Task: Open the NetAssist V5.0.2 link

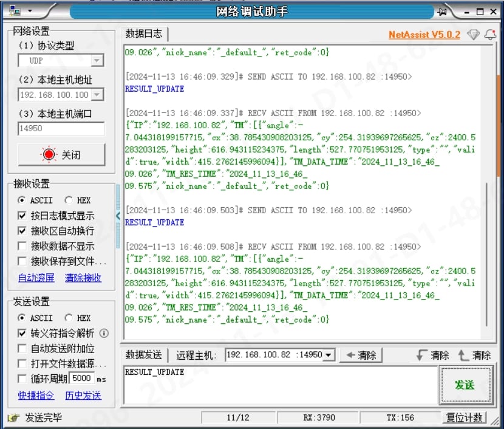Action: [x=424, y=35]
